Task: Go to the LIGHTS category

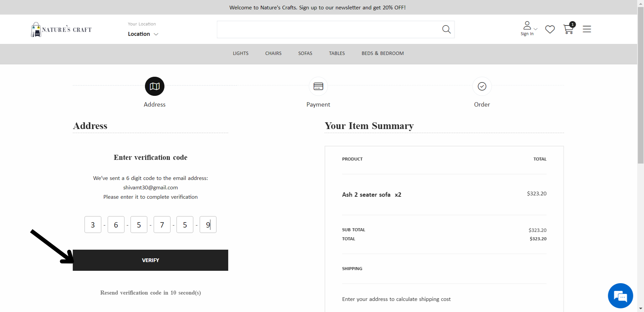Action: coord(241,53)
